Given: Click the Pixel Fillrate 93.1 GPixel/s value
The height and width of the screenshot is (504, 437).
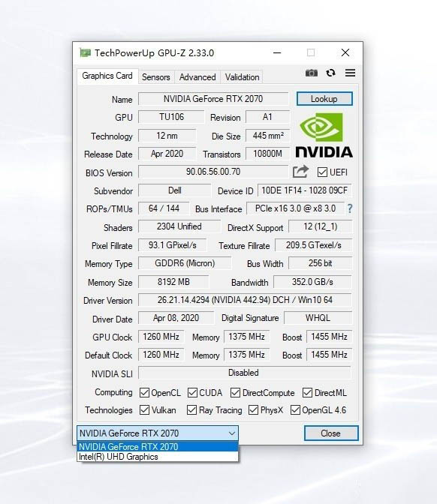Looking at the screenshot, I should pyautogui.click(x=173, y=245).
